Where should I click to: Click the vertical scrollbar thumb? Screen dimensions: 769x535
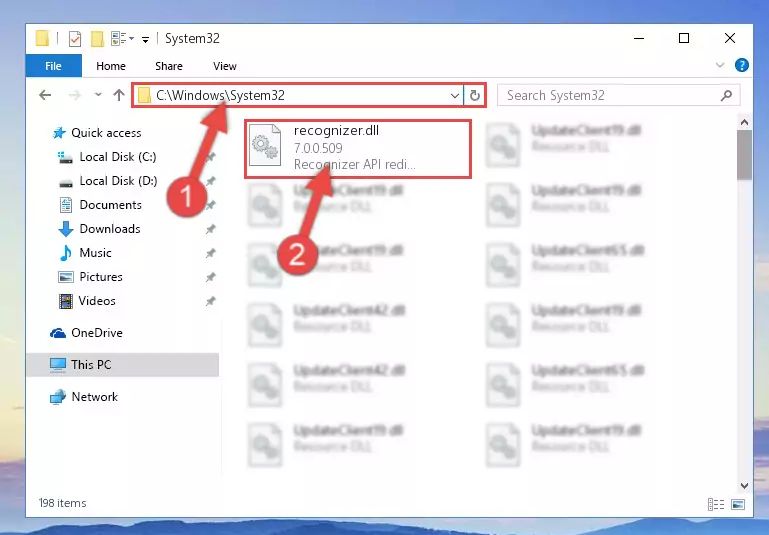pyautogui.click(x=744, y=155)
